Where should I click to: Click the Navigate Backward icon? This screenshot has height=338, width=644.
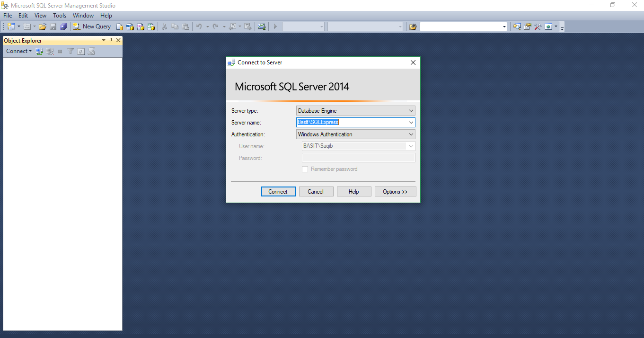click(x=232, y=27)
